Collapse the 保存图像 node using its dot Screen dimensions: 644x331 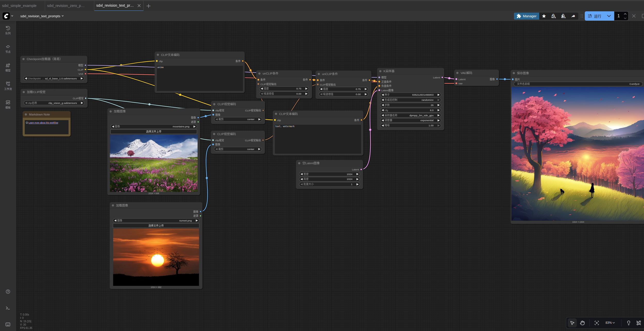[514, 73]
